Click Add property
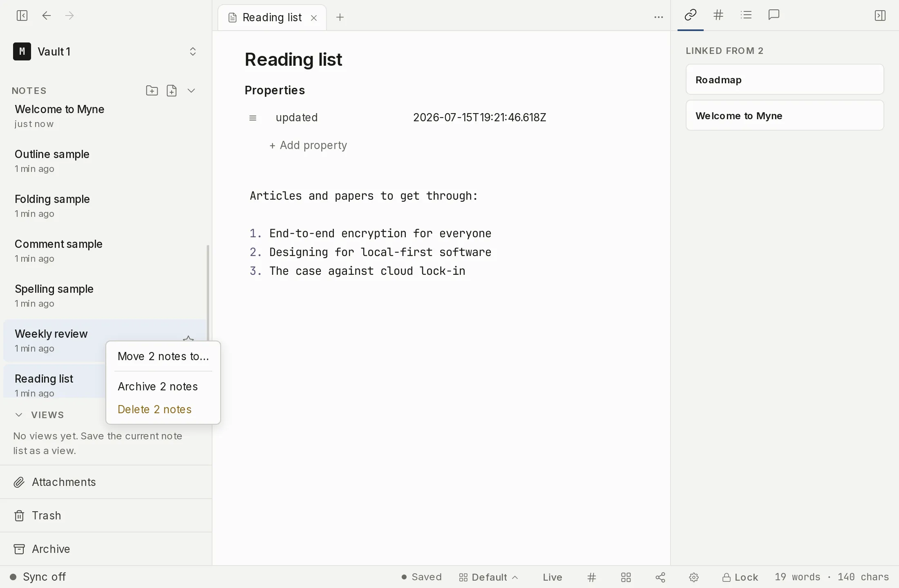 308,145
